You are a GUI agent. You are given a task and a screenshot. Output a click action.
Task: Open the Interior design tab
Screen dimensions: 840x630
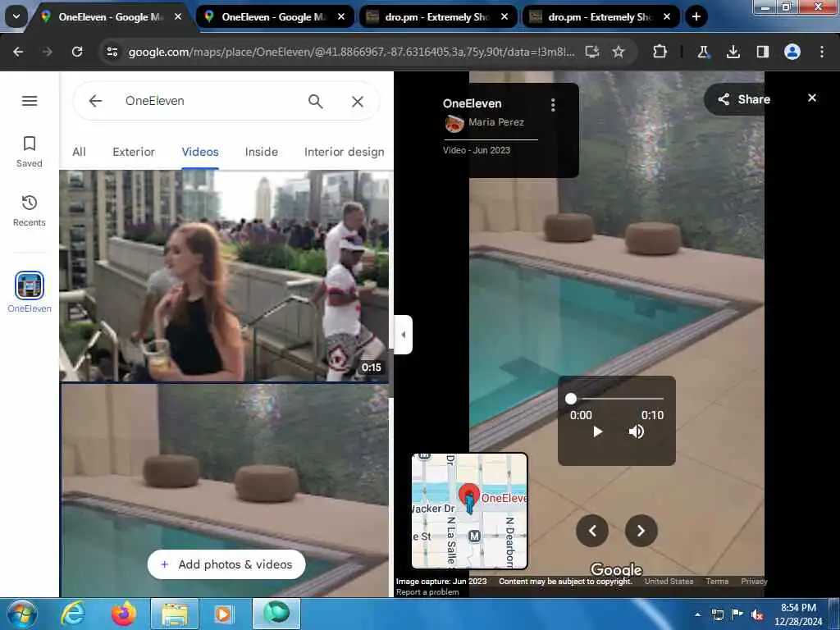coord(344,152)
